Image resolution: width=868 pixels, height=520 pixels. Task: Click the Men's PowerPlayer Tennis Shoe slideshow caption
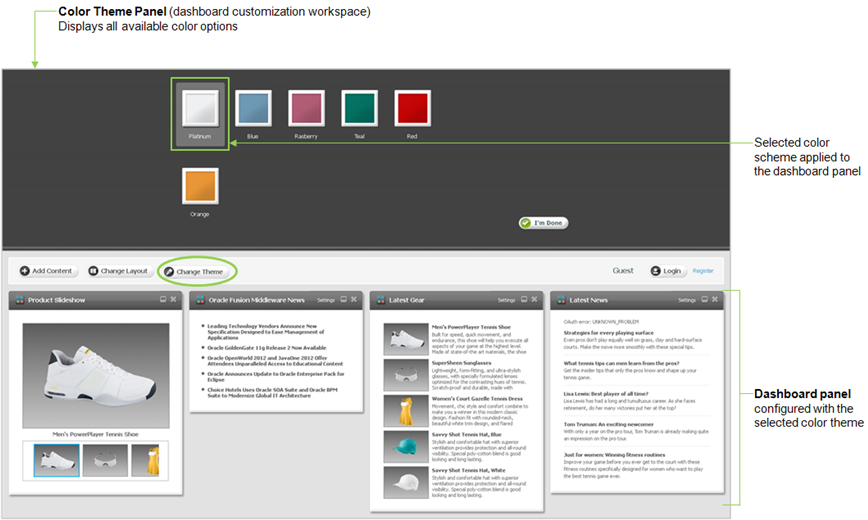point(95,434)
